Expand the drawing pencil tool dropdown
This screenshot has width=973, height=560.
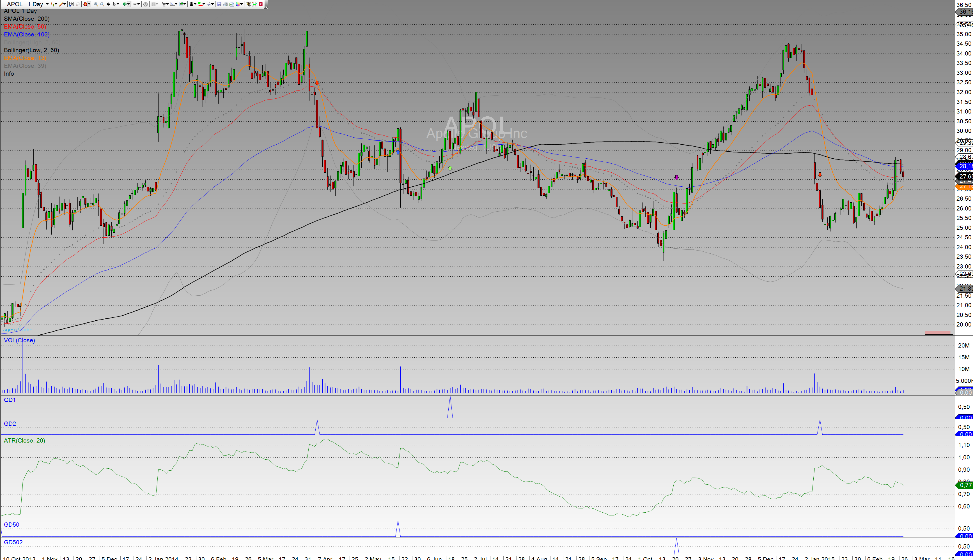[65, 4]
